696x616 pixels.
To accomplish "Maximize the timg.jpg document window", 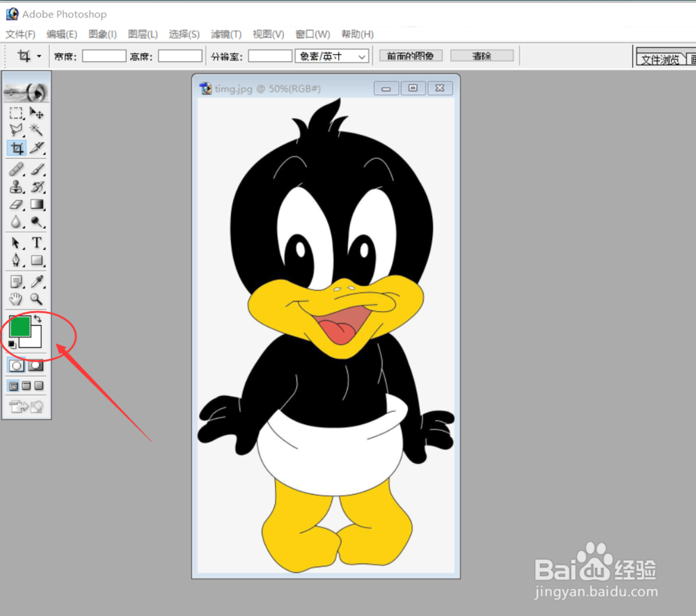I will coord(413,88).
